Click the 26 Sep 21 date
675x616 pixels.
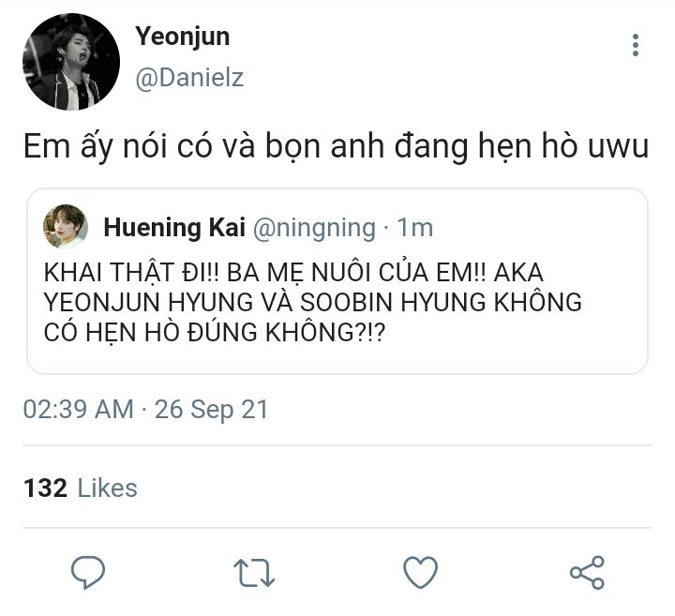pyautogui.click(x=211, y=410)
